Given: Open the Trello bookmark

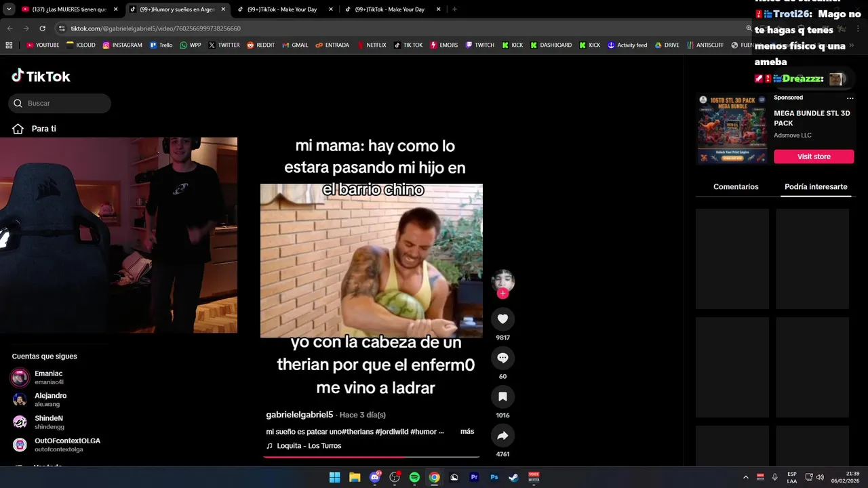Looking at the screenshot, I should point(161,45).
